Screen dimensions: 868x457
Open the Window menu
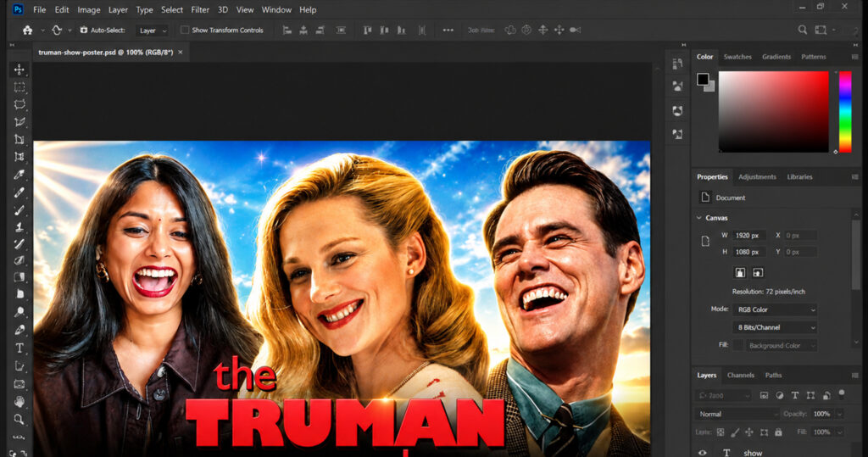[x=276, y=9]
